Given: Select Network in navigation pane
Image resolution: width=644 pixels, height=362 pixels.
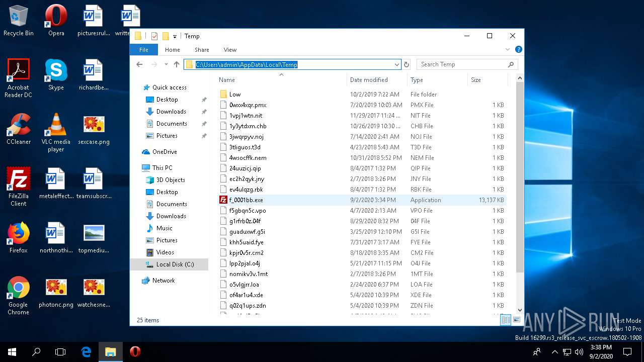Looking at the screenshot, I should click(164, 281).
